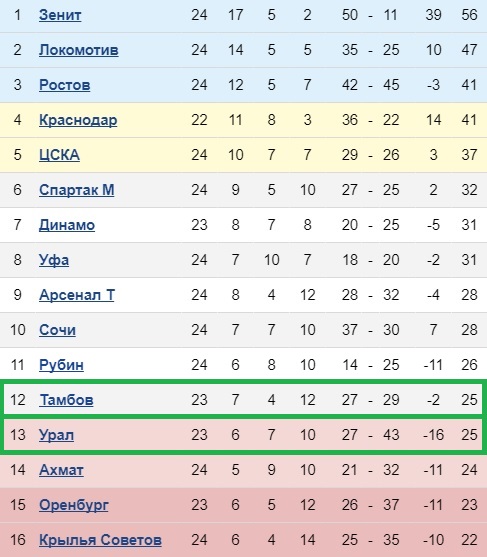Open the Арсенал Т team link

[77, 295]
